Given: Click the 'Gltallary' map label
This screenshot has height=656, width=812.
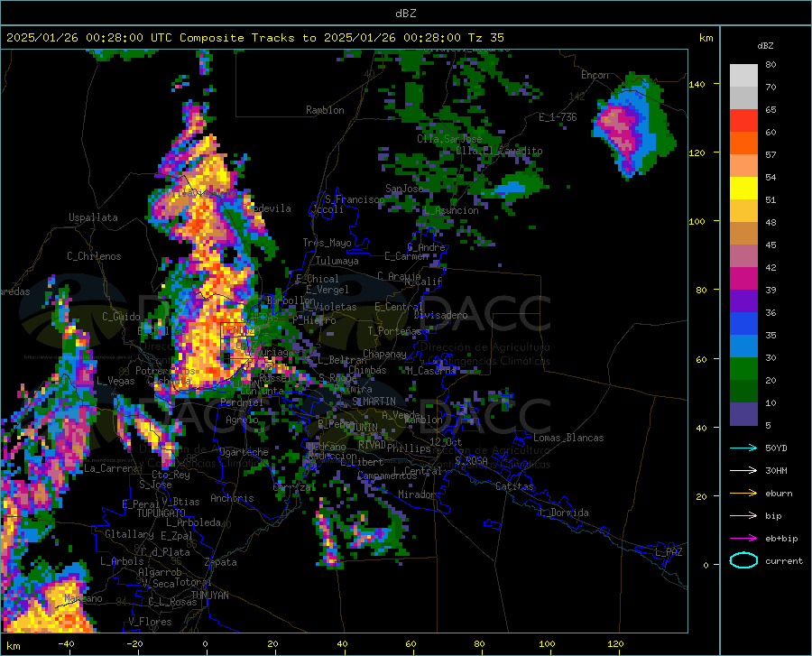Looking at the screenshot, I should (x=129, y=534).
